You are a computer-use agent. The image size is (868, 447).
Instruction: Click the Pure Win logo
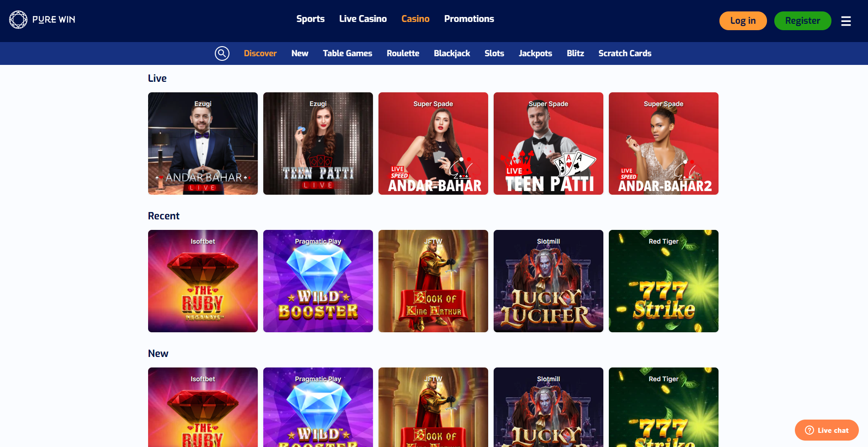(x=42, y=20)
